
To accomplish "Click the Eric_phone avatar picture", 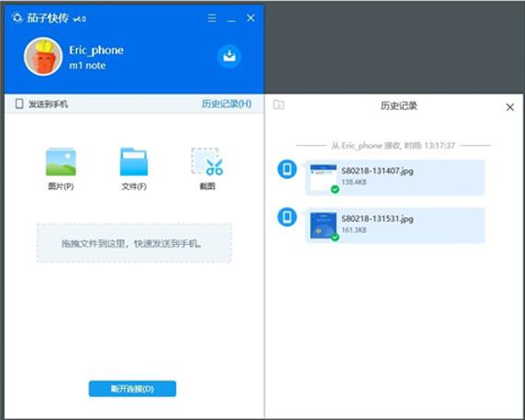I will (43, 57).
